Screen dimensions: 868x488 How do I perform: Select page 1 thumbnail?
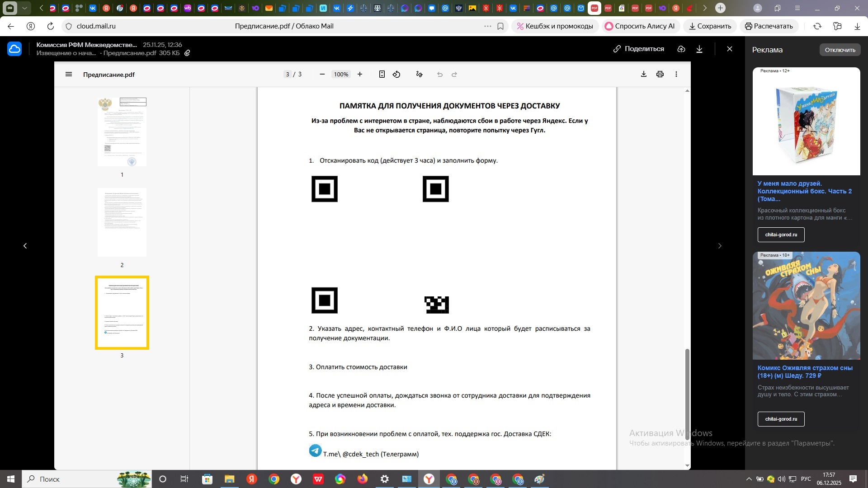tap(122, 132)
